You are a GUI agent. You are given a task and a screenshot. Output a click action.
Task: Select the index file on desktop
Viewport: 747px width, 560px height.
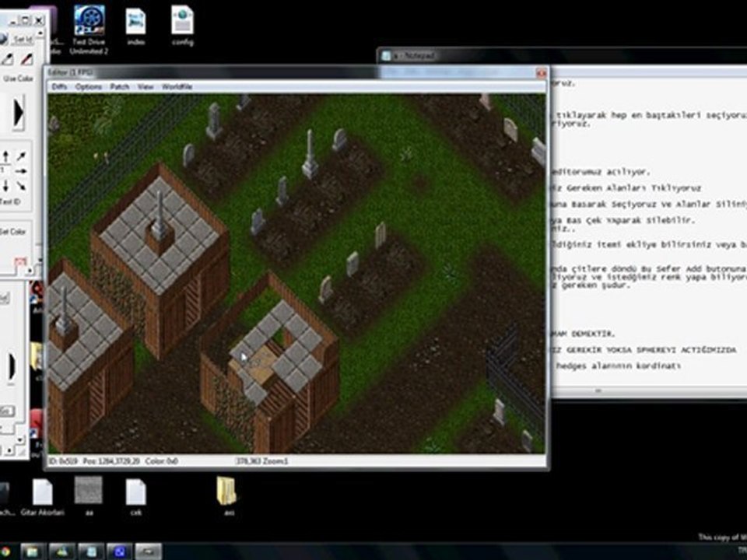click(x=135, y=26)
